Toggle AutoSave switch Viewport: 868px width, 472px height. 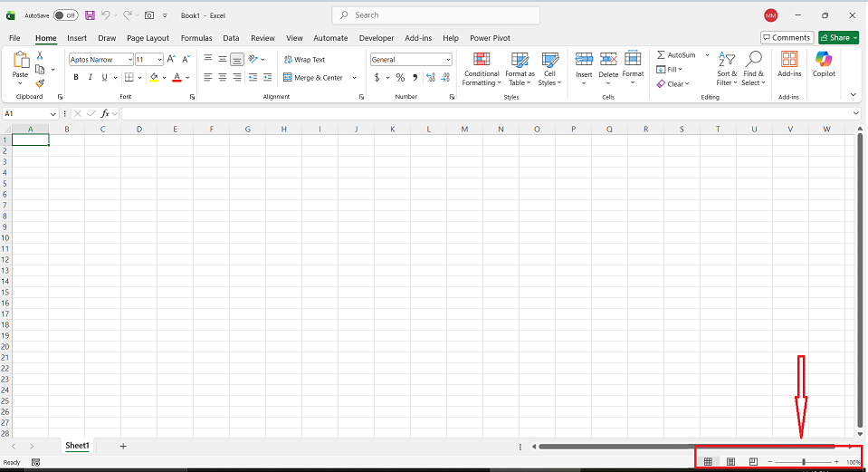(66, 15)
